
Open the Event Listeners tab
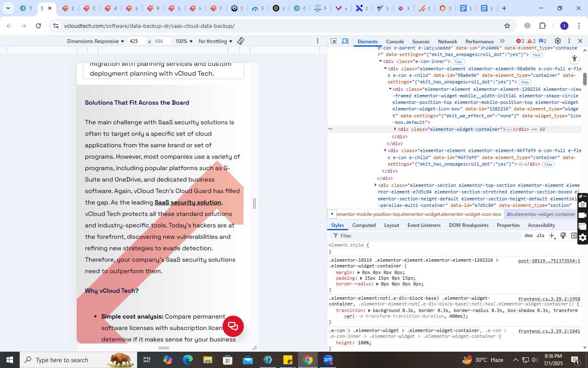click(x=424, y=225)
